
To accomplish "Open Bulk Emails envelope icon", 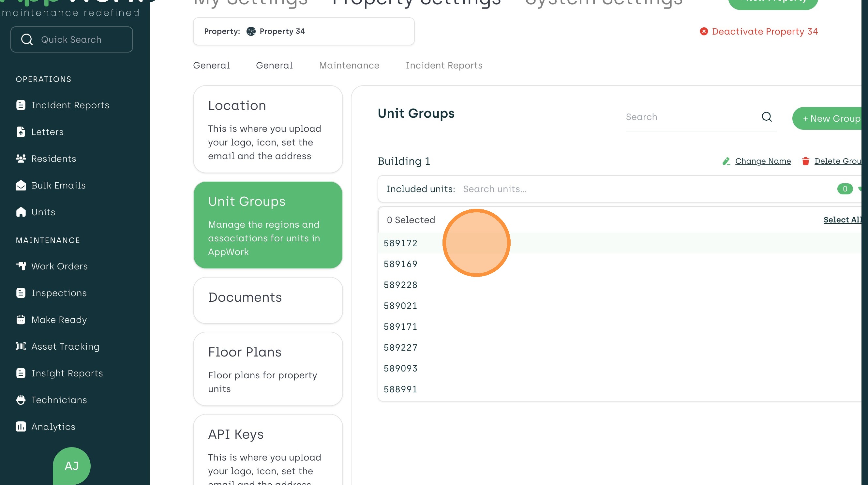I will (x=21, y=185).
